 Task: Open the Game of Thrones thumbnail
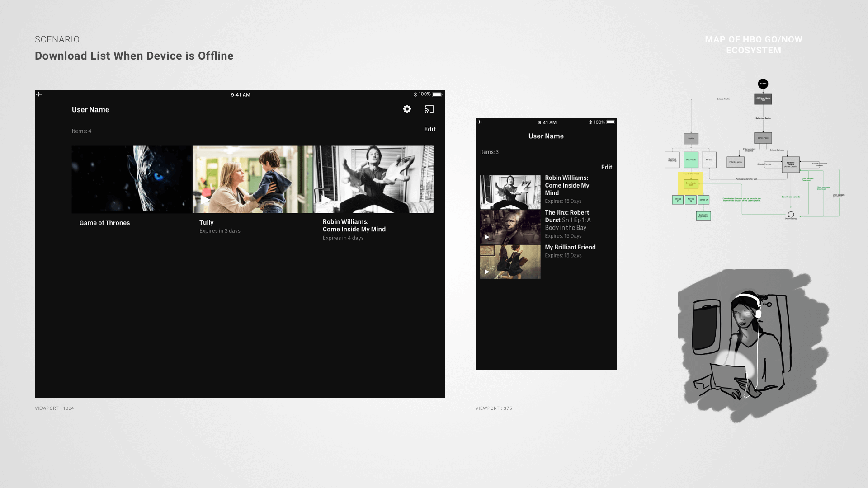tap(132, 179)
